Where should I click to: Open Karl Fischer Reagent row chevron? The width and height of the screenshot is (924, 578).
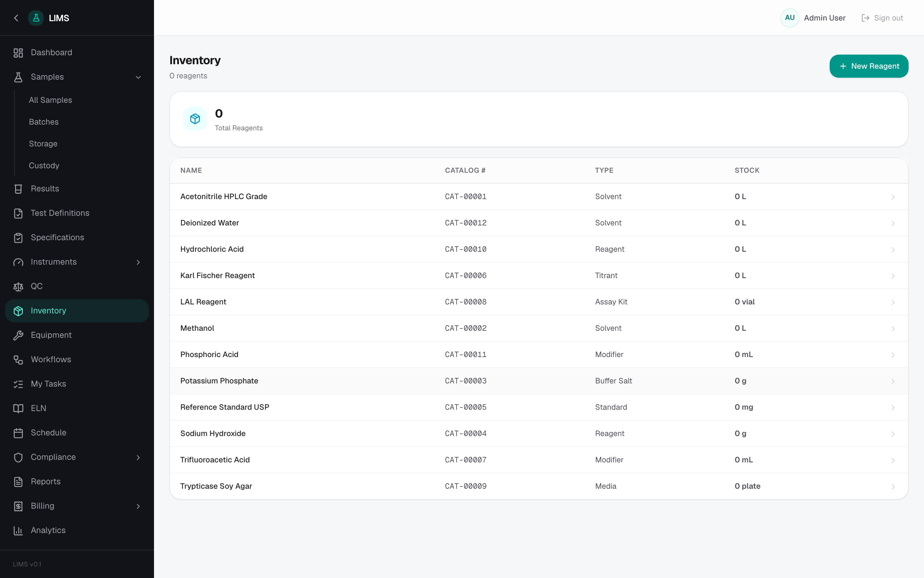[893, 276]
